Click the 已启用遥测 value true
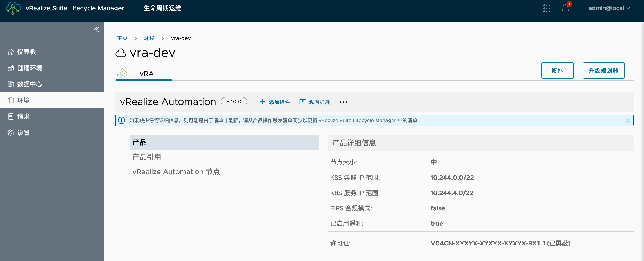 pos(437,223)
